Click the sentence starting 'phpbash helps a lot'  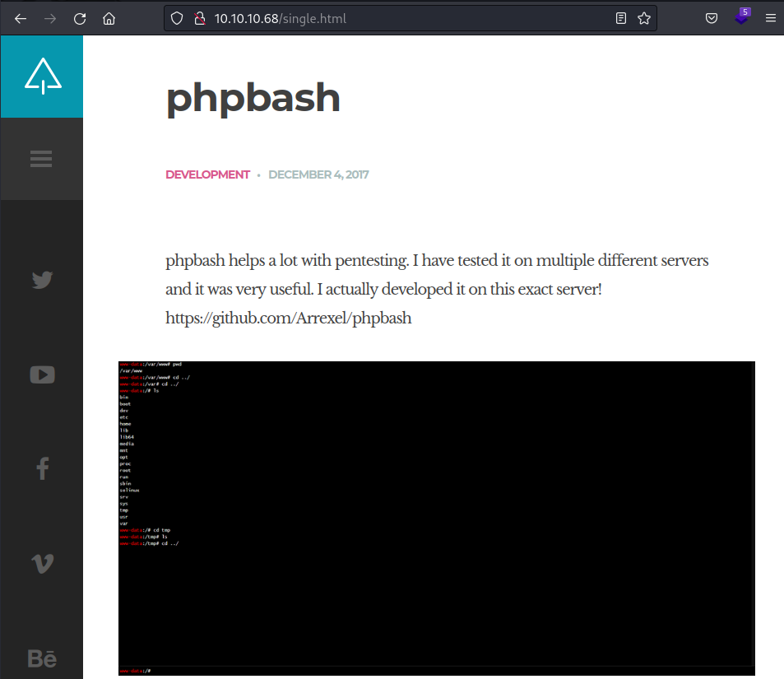(x=287, y=261)
